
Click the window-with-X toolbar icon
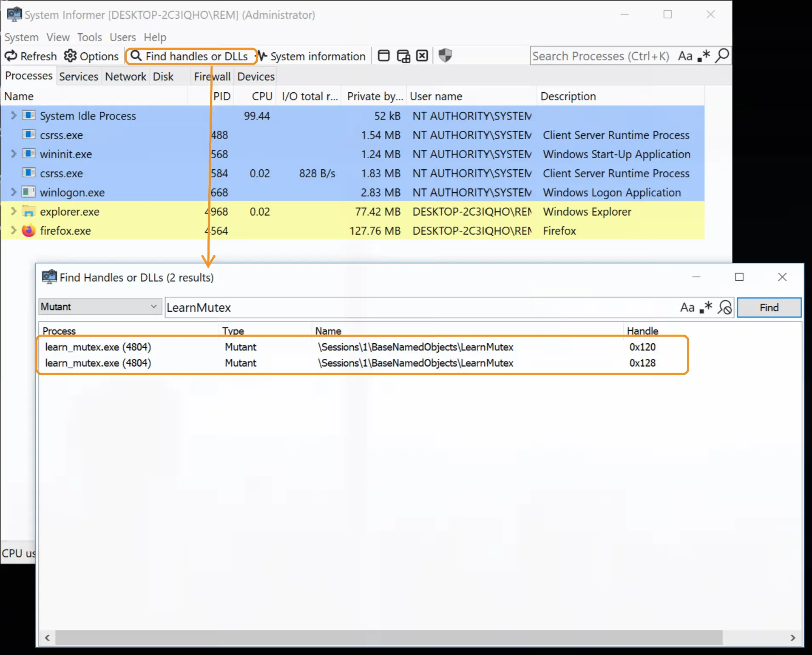(x=422, y=56)
